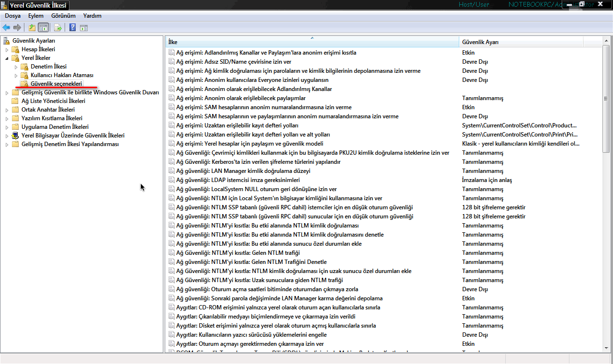
Task: Open the Yardım menu
Action: [x=92, y=16]
